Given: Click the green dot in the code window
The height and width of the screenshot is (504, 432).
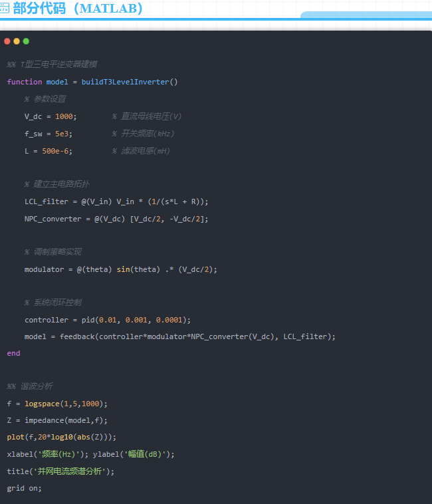Looking at the screenshot, I should click(26, 41).
